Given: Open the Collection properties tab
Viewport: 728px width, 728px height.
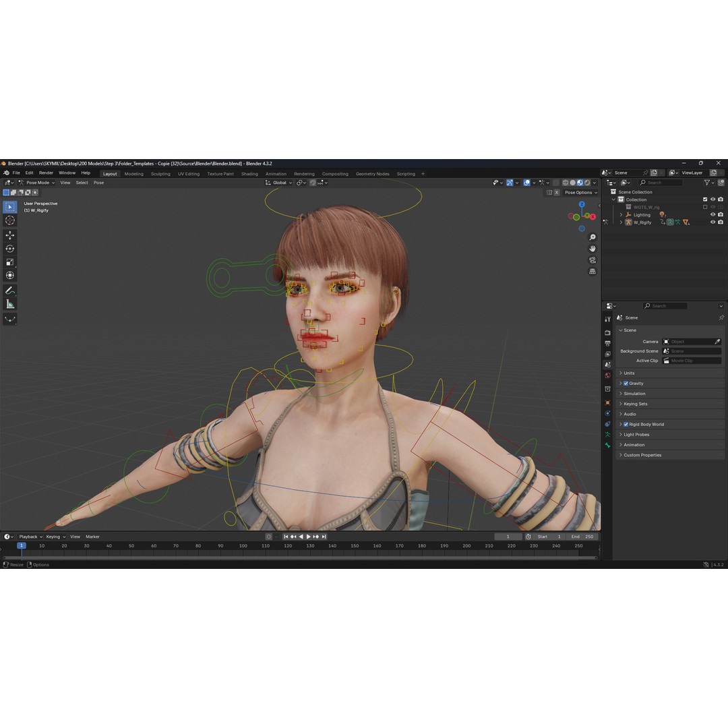Looking at the screenshot, I should (x=607, y=389).
